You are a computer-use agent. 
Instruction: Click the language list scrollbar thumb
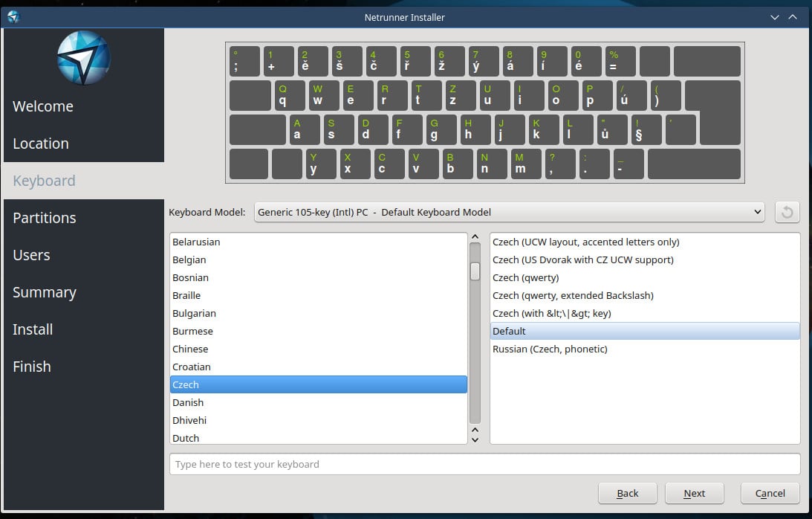click(475, 271)
